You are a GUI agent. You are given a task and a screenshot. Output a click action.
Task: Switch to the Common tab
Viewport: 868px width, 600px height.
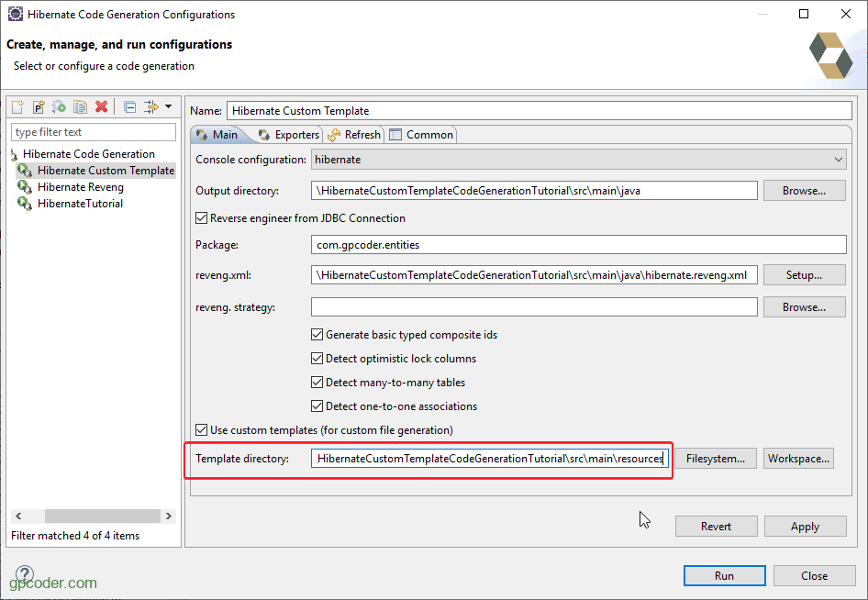pyautogui.click(x=420, y=134)
